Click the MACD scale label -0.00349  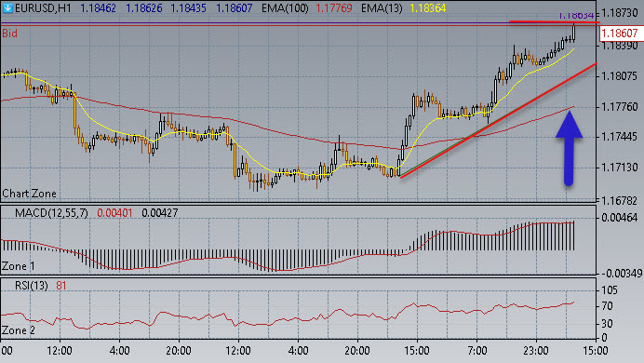621,273
